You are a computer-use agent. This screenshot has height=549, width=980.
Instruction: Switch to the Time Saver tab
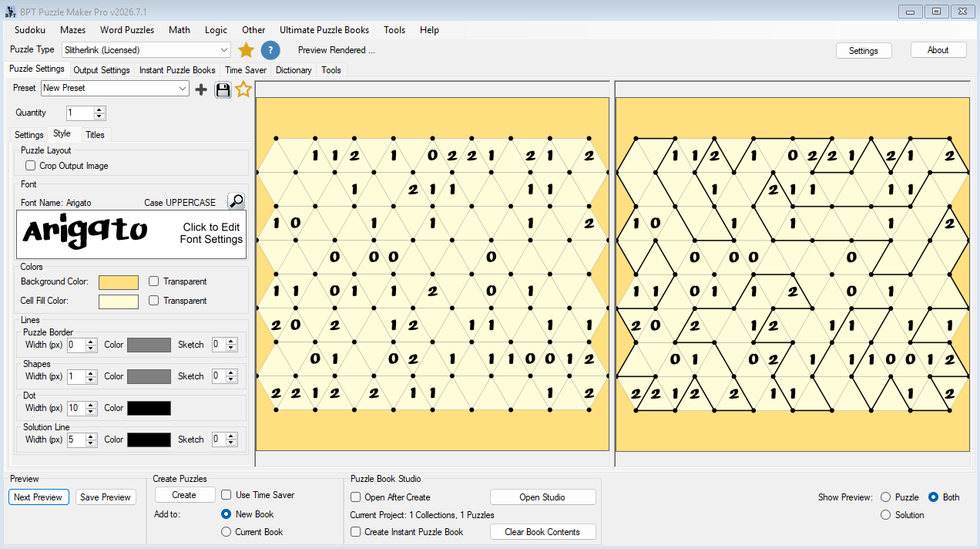pyautogui.click(x=246, y=70)
